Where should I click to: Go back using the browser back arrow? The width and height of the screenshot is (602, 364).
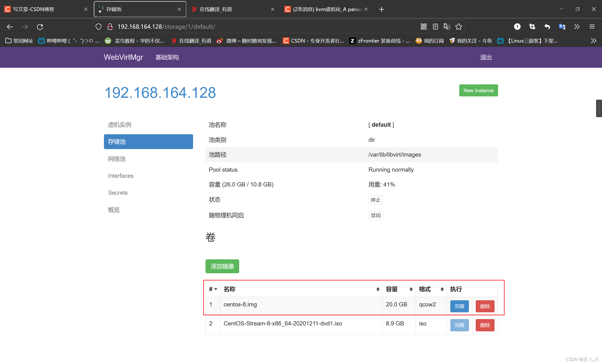(x=10, y=27)
